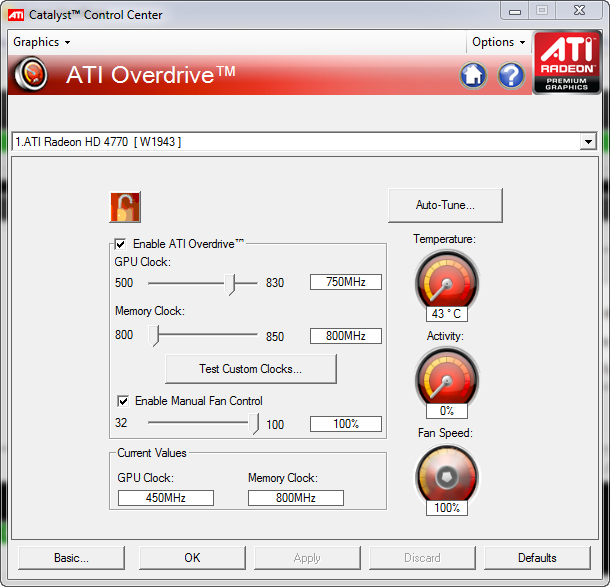Switch to Basic... view
The image size is (610, 587).
coord(72,558)
